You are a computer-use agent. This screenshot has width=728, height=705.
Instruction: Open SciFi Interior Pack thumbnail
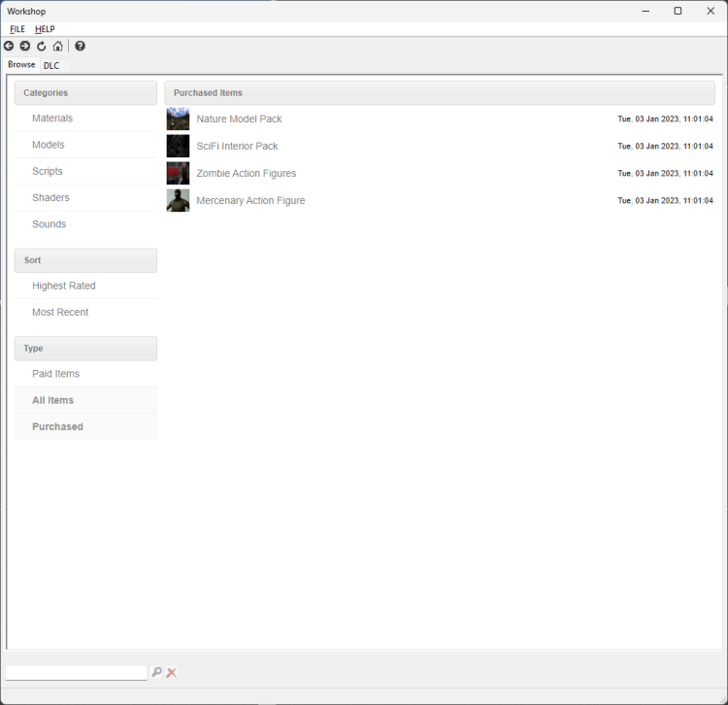(179, 147)
